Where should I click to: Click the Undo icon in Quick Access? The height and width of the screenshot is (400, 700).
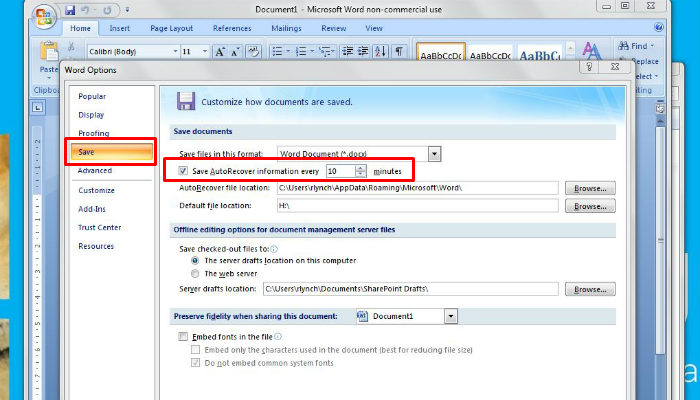86,9
